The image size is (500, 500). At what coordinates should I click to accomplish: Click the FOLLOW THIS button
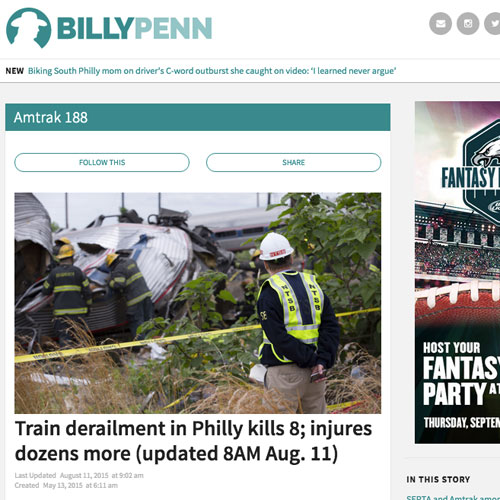[x=102, y=162]
